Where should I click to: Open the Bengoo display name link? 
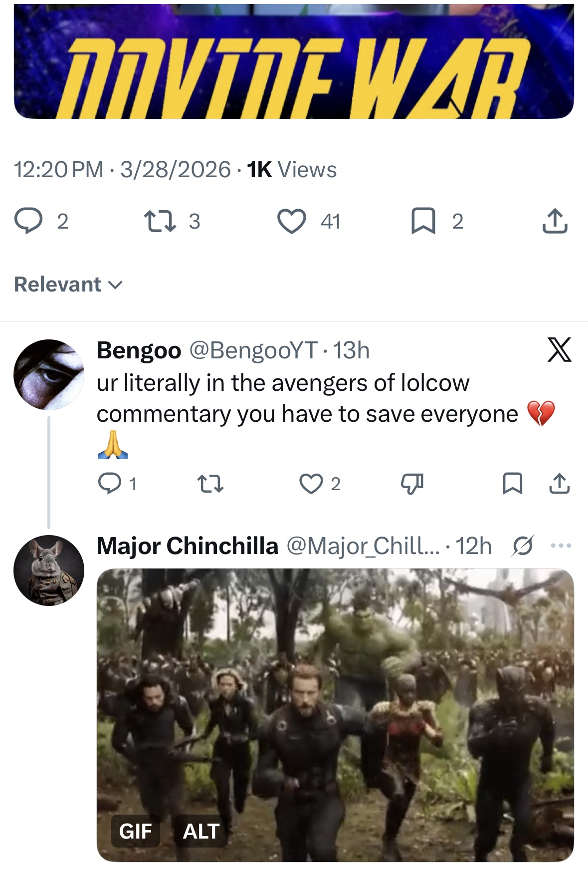139,350
